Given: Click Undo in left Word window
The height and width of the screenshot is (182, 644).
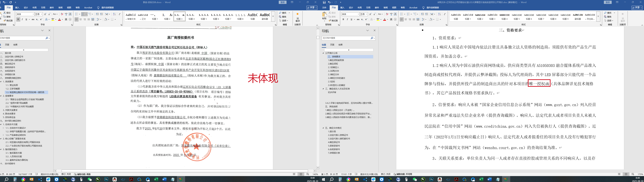Looking at the screenshot, I should 4,2.
